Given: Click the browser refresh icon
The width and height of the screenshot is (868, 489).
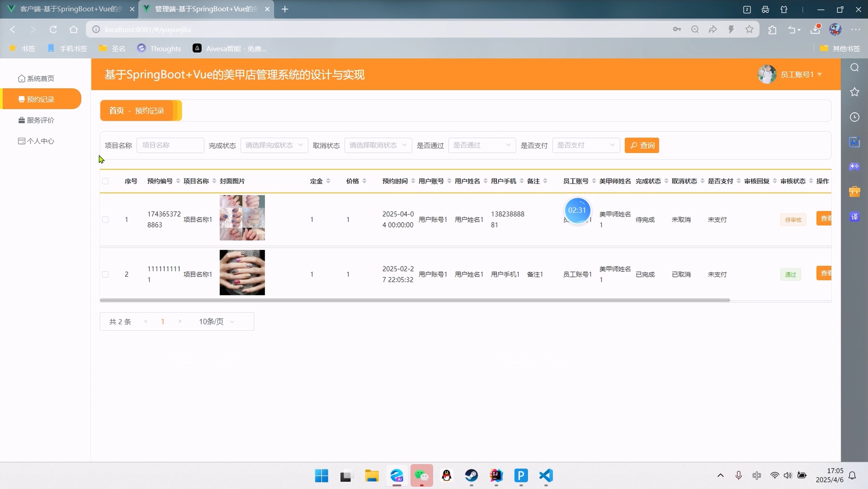Looking at the screenshot, I should coord(53,30).
